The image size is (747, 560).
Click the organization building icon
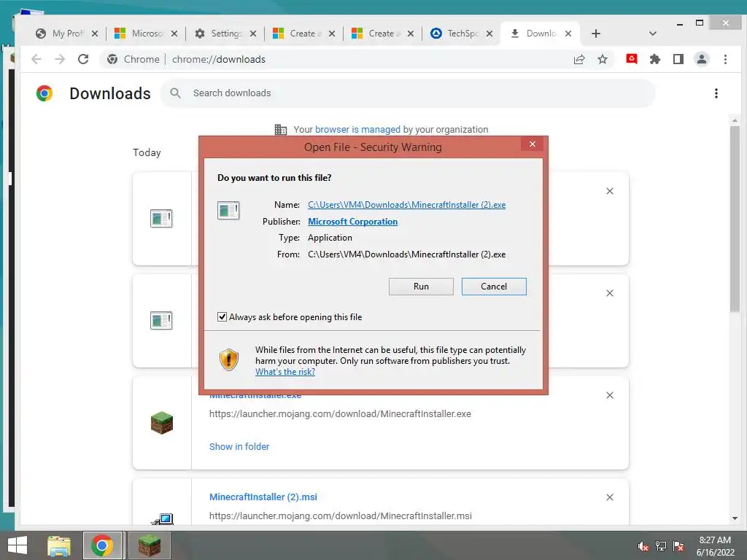click(281, 130)
